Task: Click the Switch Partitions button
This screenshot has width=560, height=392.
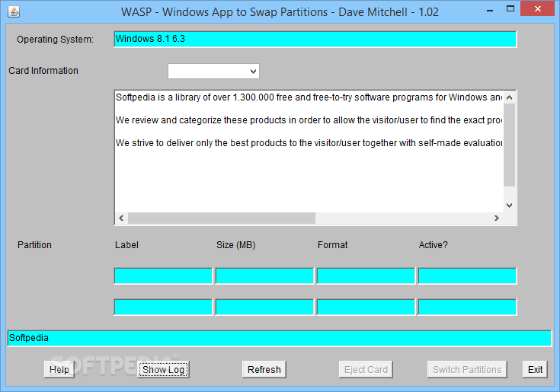Action: [467, 369]
